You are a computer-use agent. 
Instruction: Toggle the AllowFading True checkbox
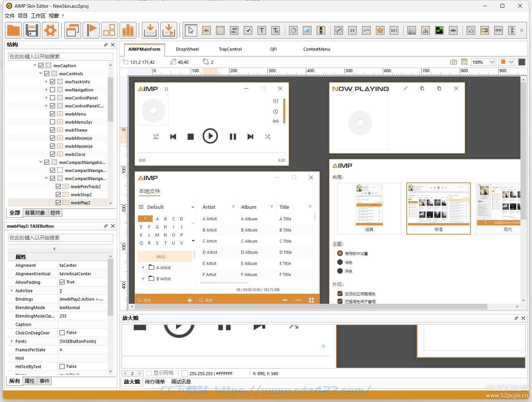62,282
